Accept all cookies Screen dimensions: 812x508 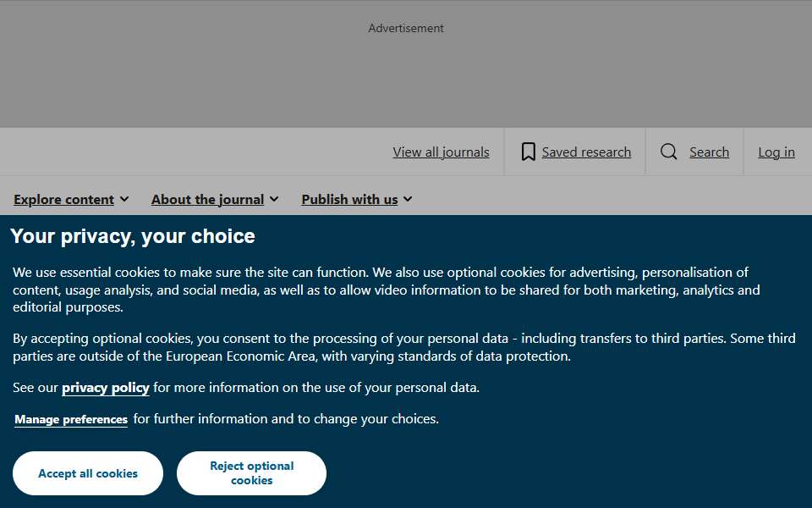(88, 473)
